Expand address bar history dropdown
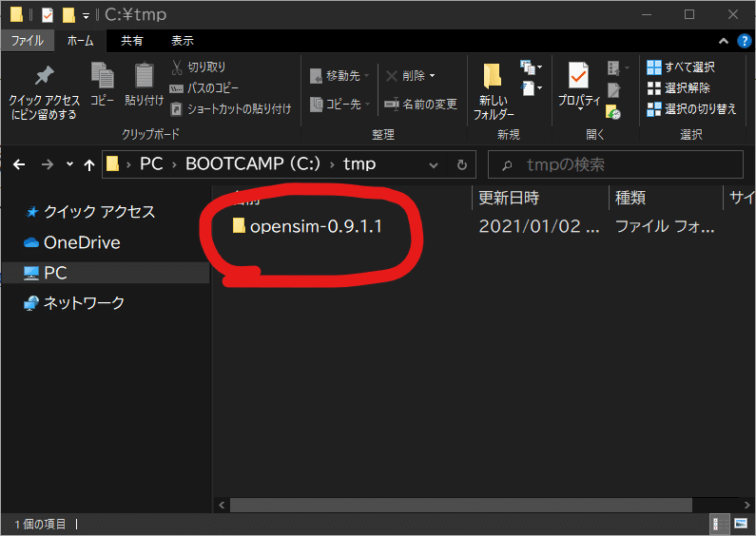 434,165
